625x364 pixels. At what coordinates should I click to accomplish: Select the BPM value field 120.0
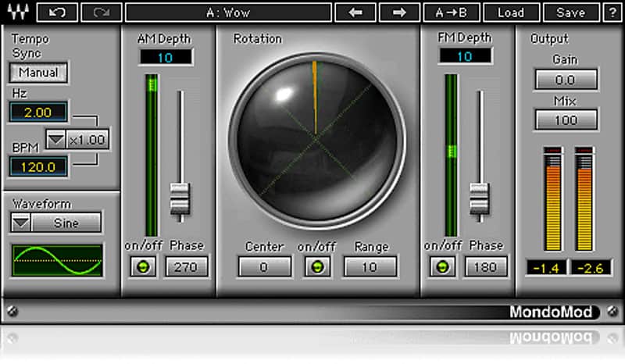37,166
